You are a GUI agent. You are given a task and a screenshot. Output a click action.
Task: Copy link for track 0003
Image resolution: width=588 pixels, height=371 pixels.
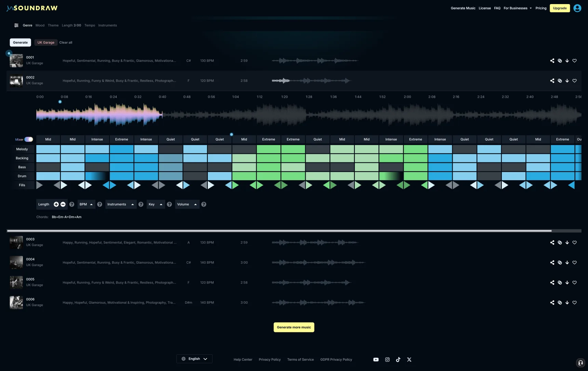point(560,242)
